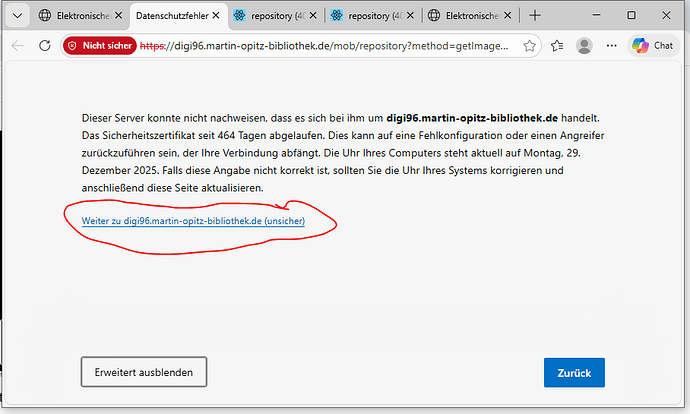Follow link Weiter zu digi96.martin-opitz-bibliothek.de (unsicher)
690x414 pixels.
pos(193,221)
